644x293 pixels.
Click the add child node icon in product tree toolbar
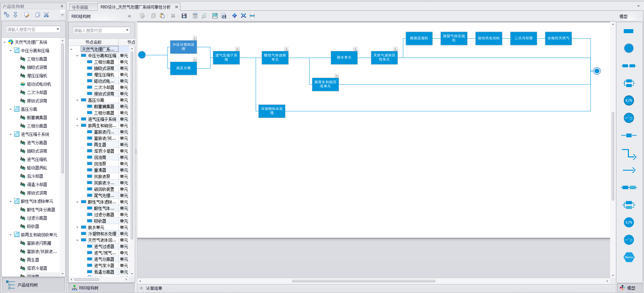pos(7,15)
